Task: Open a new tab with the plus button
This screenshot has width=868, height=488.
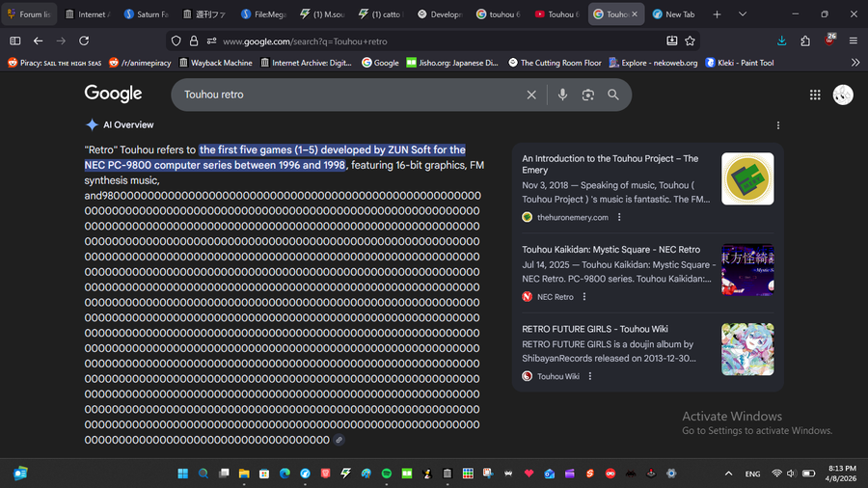Action: tap(717, 14)
